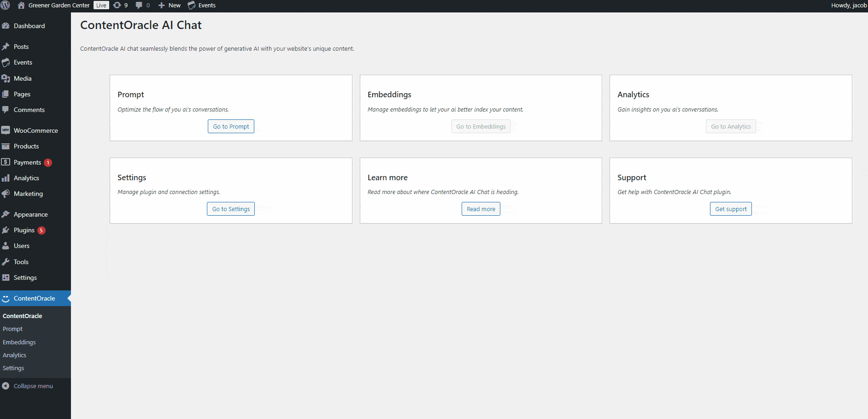Open Analytics submenu under ContentOracle
This screenshot has width=868, height=419.
point(14,355)
